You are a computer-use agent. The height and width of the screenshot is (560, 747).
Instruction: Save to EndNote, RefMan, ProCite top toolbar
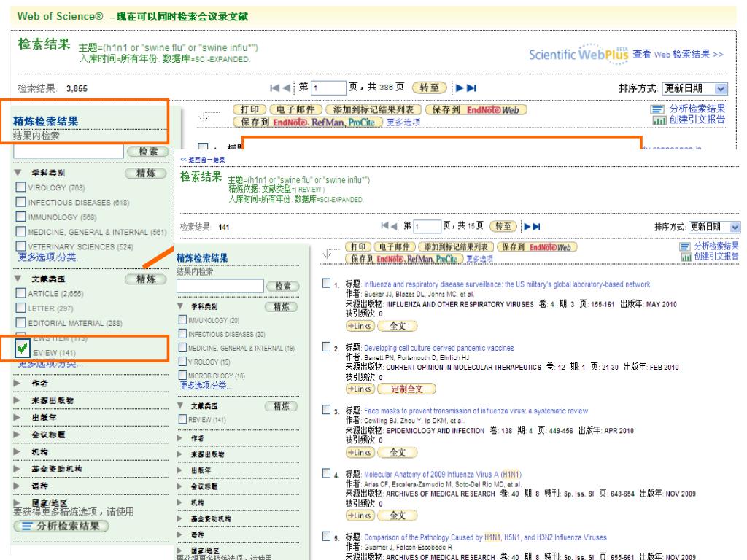tap(308, 122)
